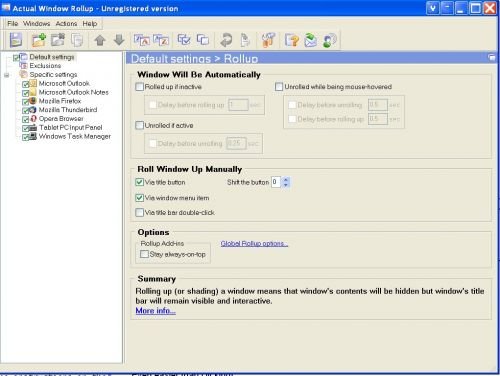Add new specific settings via folder-plus icon
Screen dimensions: 500x376
pos(39,40)
